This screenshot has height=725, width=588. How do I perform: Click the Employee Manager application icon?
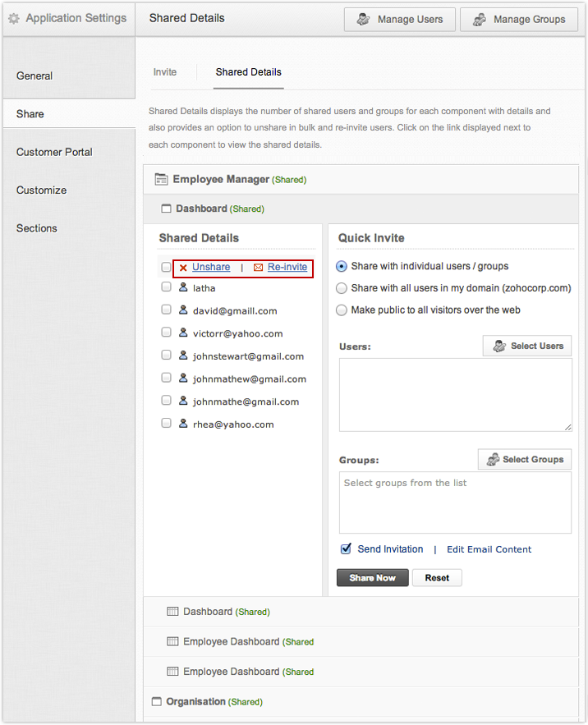pyautogui.click(x=159, y=179)
